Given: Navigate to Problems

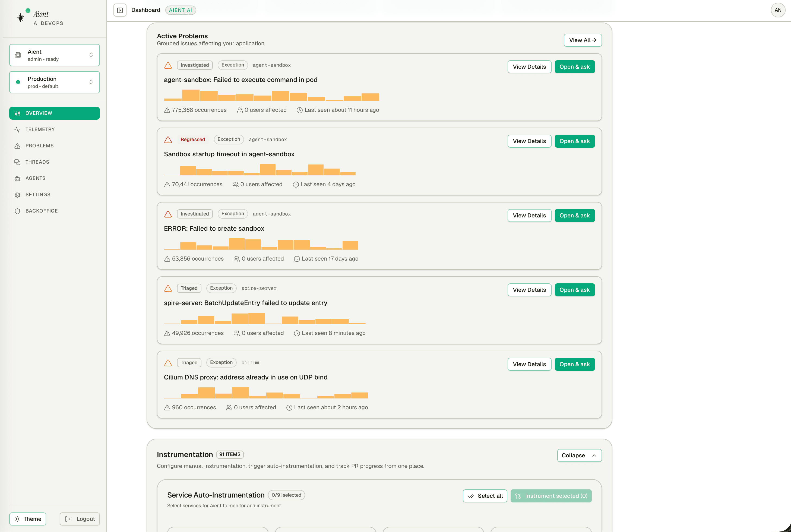Looking at the screenshot, I should pos(55,146).
